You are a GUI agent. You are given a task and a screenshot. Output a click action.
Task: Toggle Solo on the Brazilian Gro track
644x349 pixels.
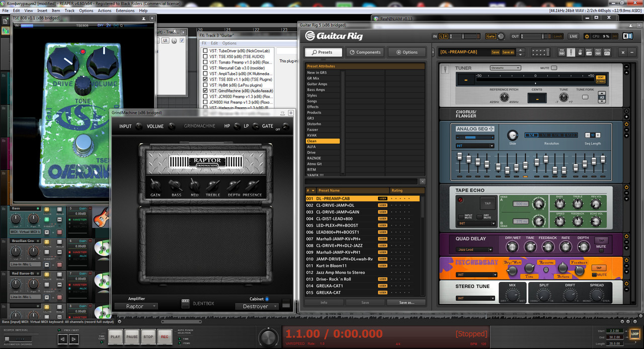click(59, 242)
